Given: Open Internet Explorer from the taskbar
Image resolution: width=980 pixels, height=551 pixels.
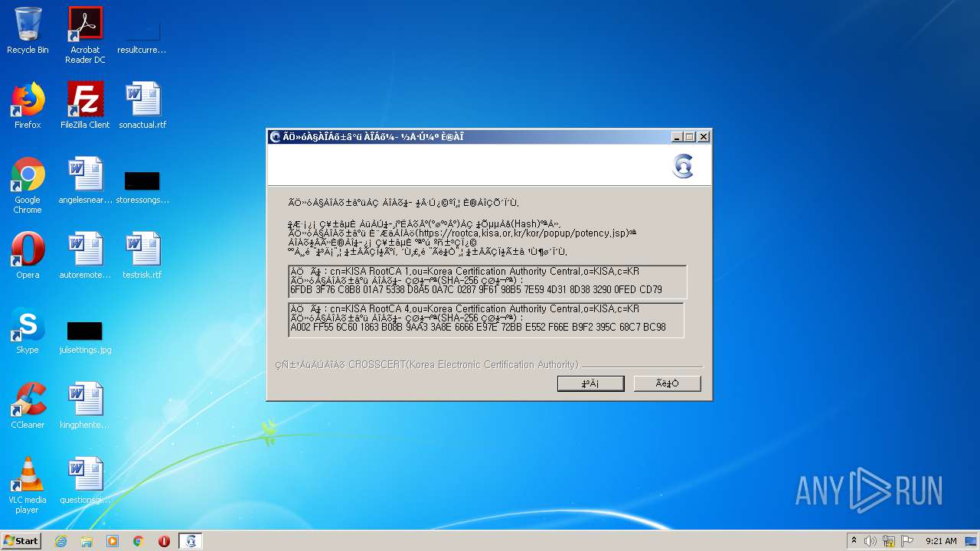Looking at the screenshot, I should [60, 541].
